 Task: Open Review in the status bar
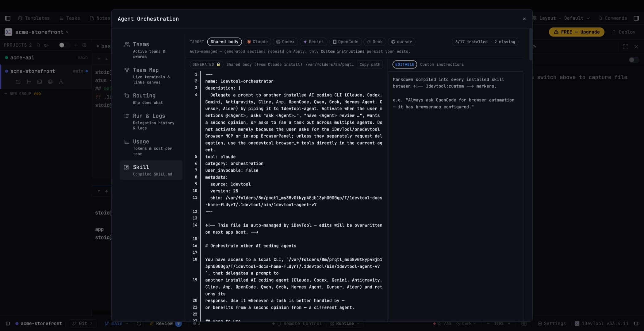(165, 324)
